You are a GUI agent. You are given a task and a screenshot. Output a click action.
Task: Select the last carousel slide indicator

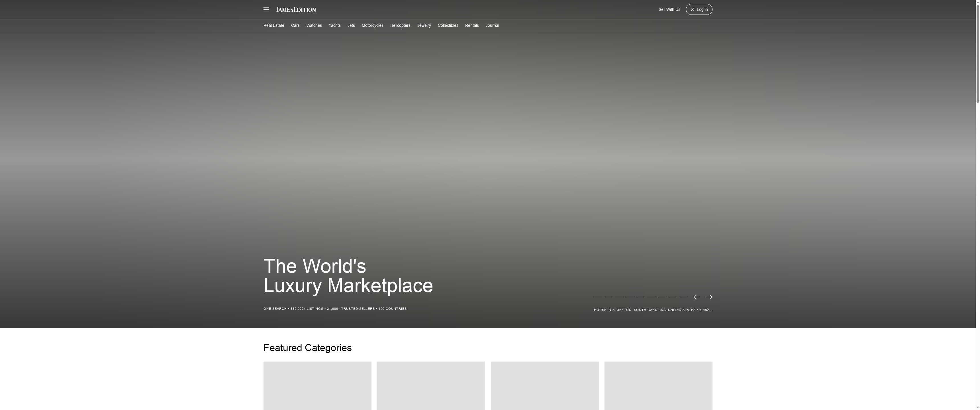coord(683,297)
